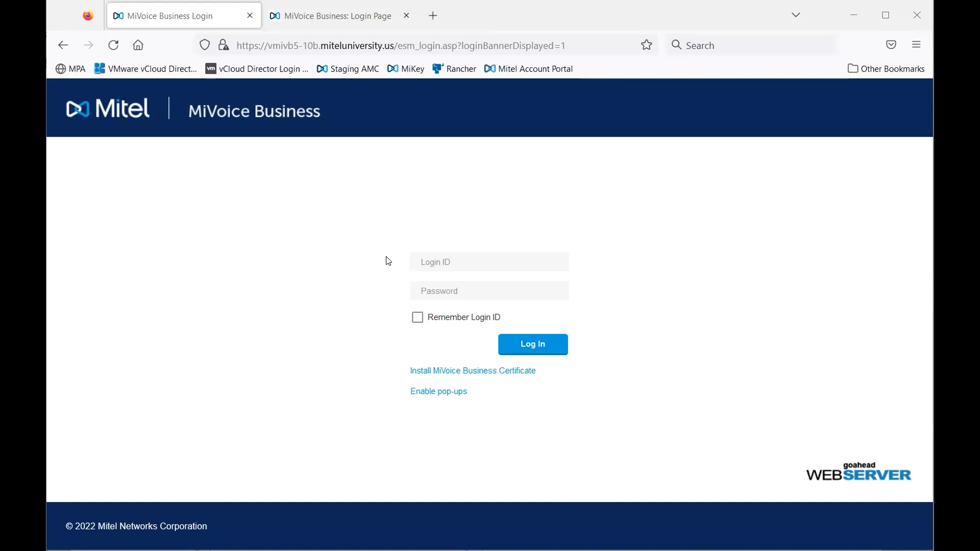Open the list all tabs dropdown

pyautogui.click(x=796, y=15)
